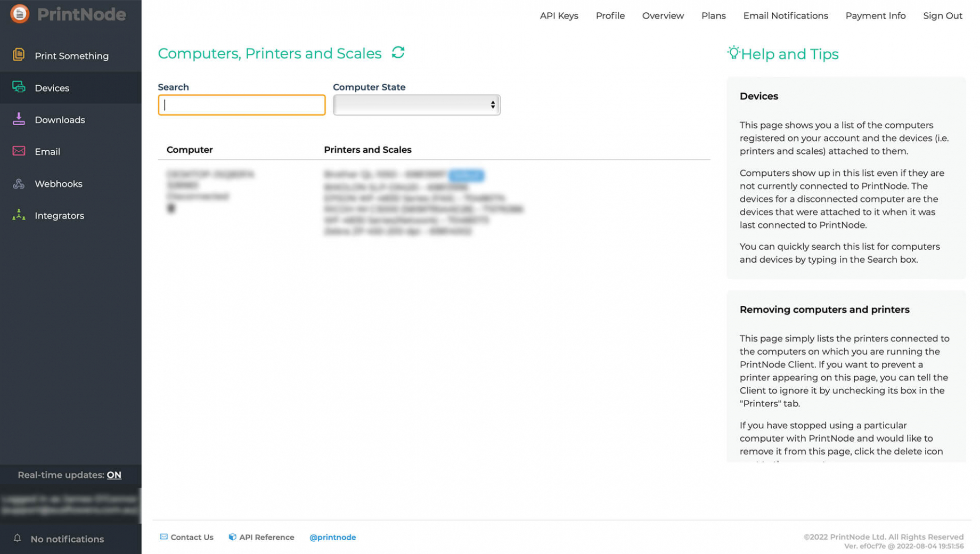Click Contact Us in the footer
980x554 pixels.
192,537
